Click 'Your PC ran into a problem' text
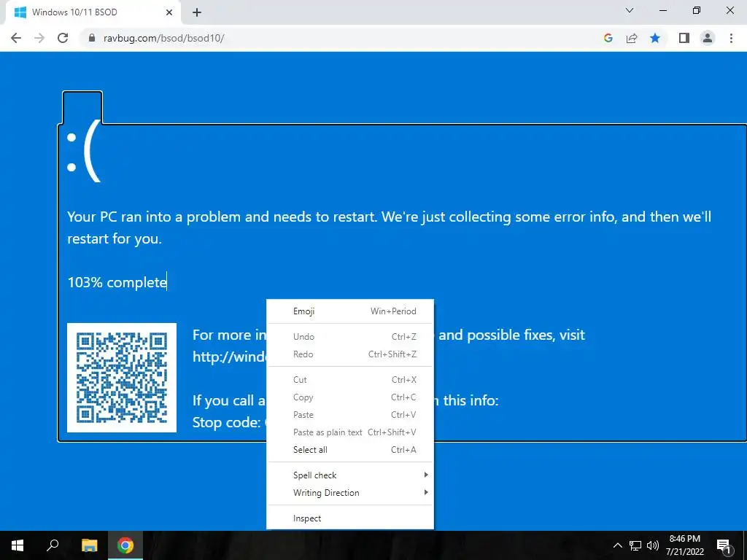The image size is (747, 560). click(x=154, y=217)
